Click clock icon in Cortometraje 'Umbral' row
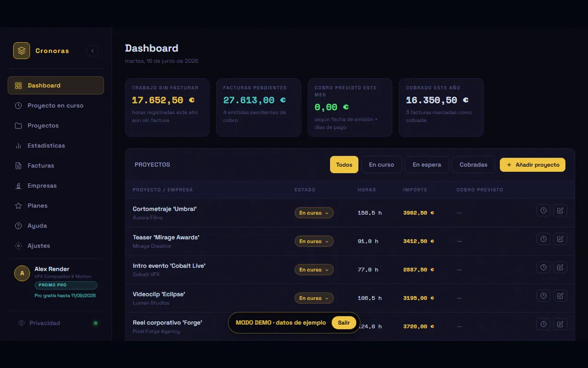 pyautogui.click(x=543, y=210)
